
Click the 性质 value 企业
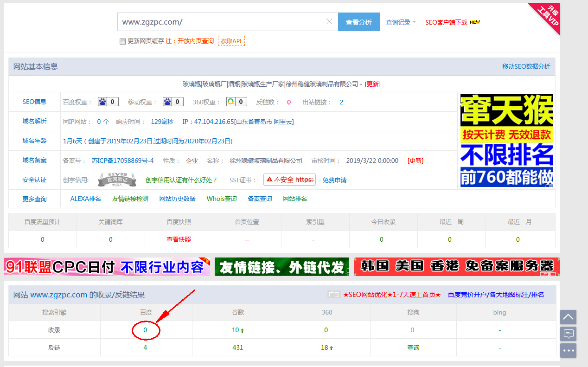click(192, 161)
